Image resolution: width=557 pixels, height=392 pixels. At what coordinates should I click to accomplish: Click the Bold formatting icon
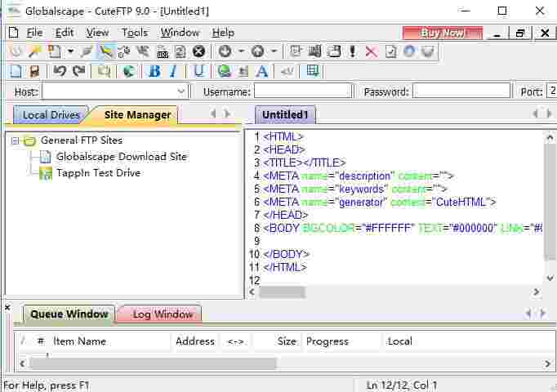point(154,71)
